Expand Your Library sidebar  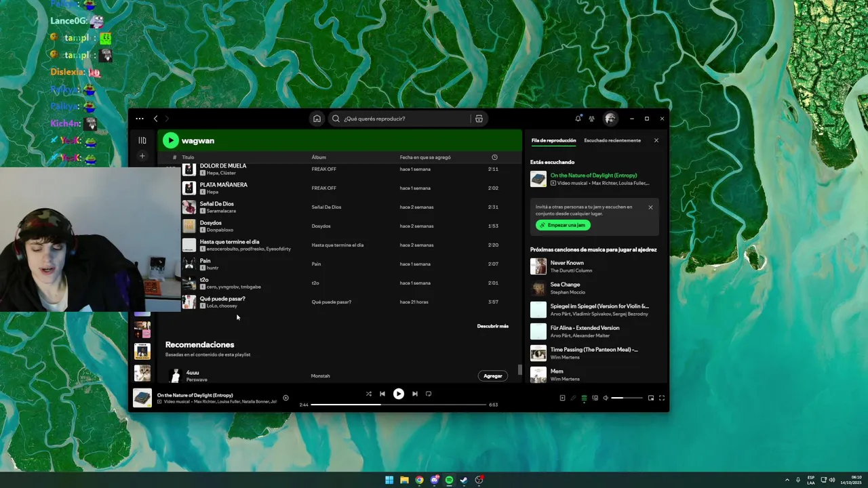142,140
